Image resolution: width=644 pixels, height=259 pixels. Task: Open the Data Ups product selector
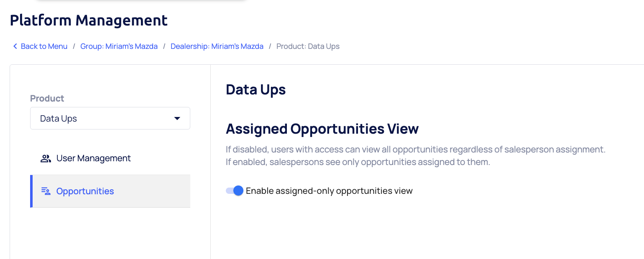click(x=110, y=119)
